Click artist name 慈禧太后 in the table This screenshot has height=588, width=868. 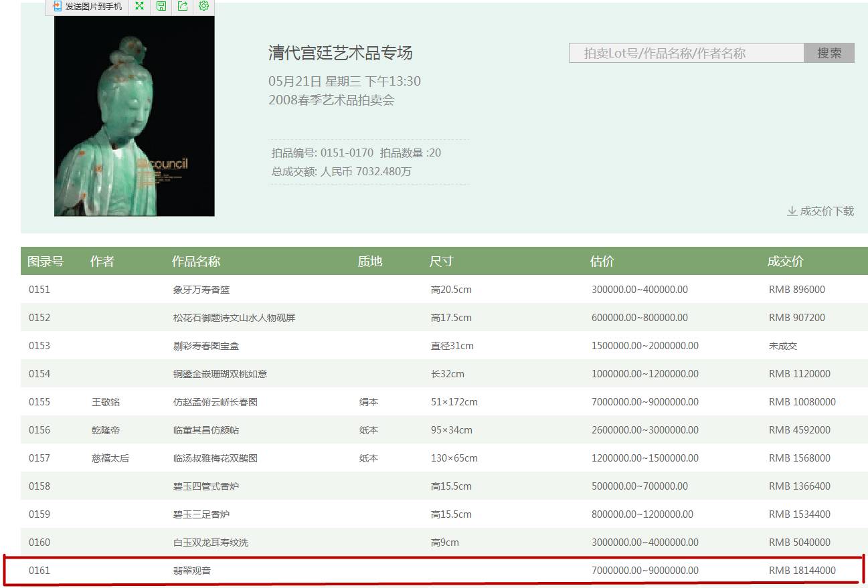[112, 458]
